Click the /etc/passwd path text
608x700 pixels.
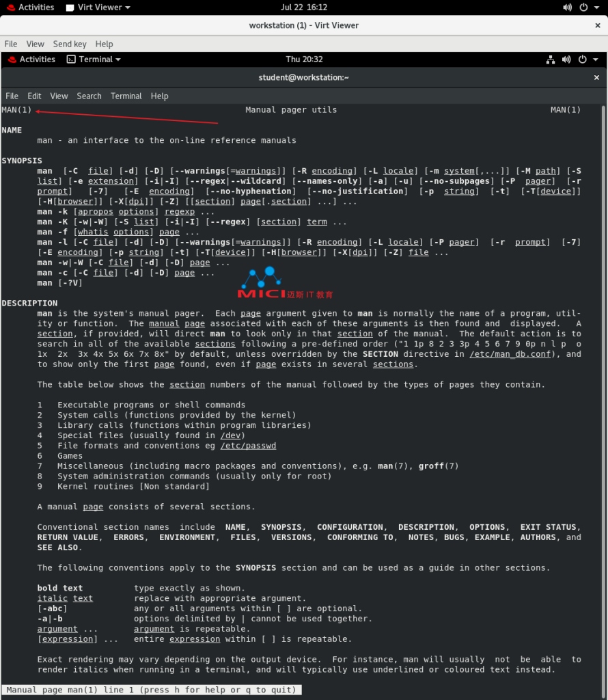[x=248, y=446]
